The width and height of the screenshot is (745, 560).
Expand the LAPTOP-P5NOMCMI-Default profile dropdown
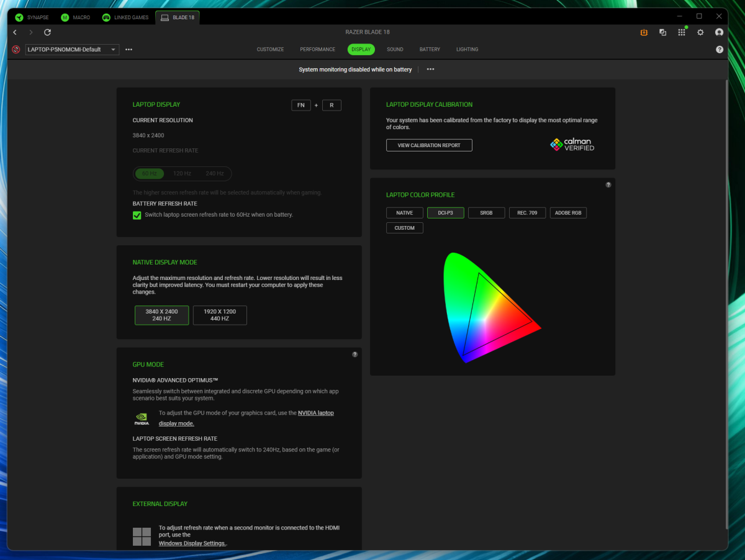(x=72, y=49)
